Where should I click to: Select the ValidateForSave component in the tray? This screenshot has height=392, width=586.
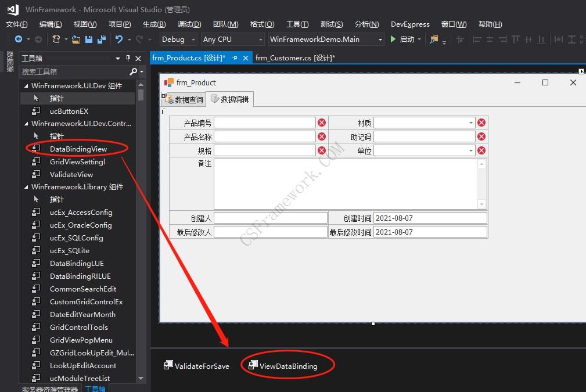pyautogui.click(x=196, y=366)
